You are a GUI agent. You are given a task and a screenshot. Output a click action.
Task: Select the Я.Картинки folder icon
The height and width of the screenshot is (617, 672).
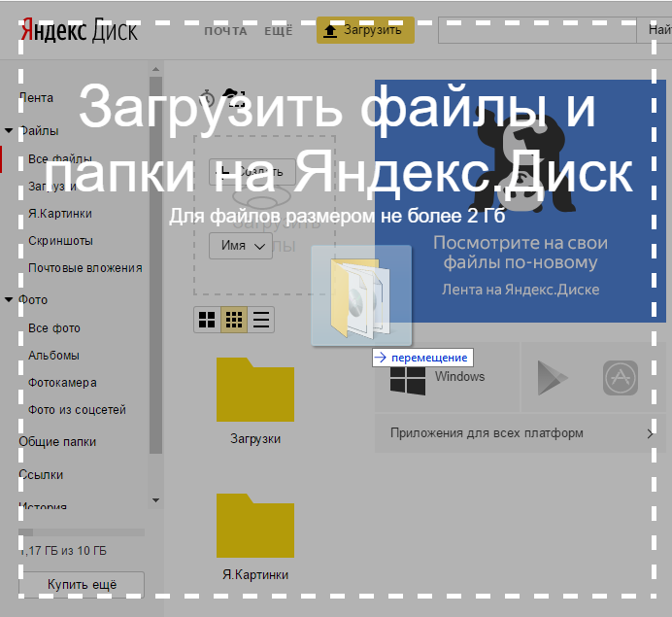coord(255,526)
